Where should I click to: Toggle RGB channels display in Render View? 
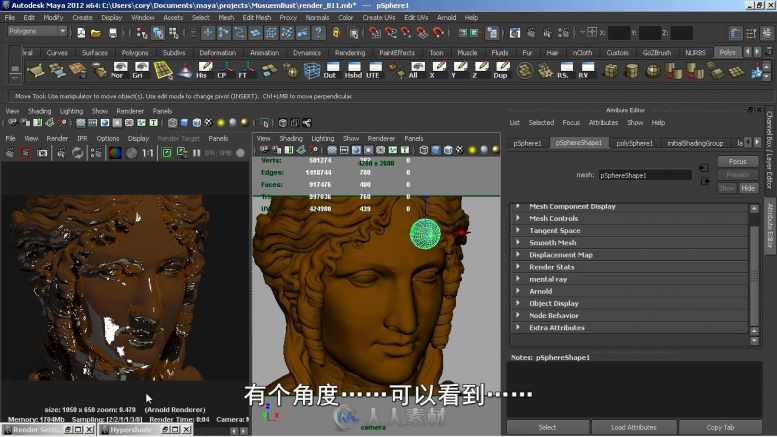click(x=115, y=153)
